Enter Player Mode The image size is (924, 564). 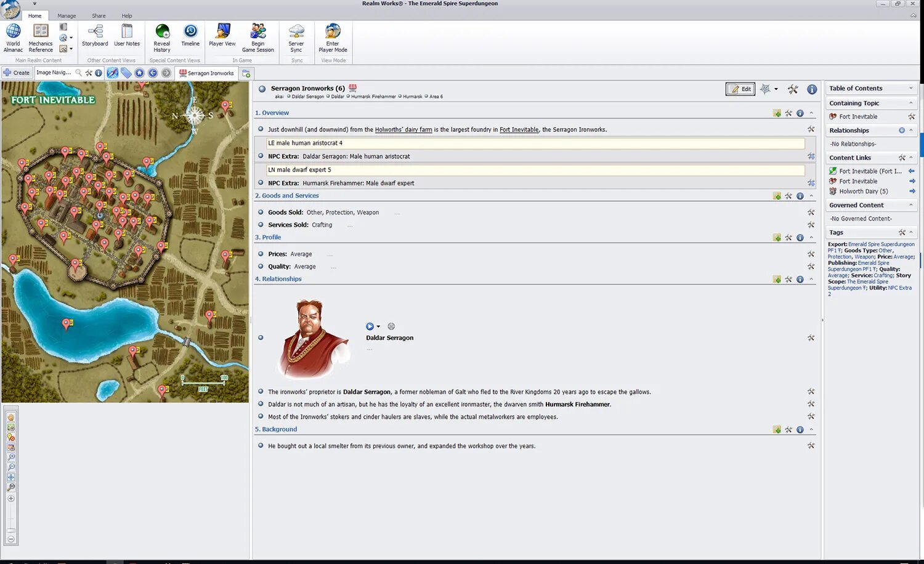click(333, 38)
